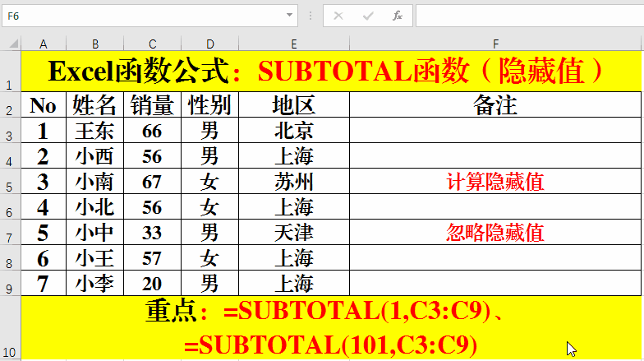This screenshot has height=361, width=644.
Task: Click the title cell 'Excel函数公式'
Action: [331, 71]
